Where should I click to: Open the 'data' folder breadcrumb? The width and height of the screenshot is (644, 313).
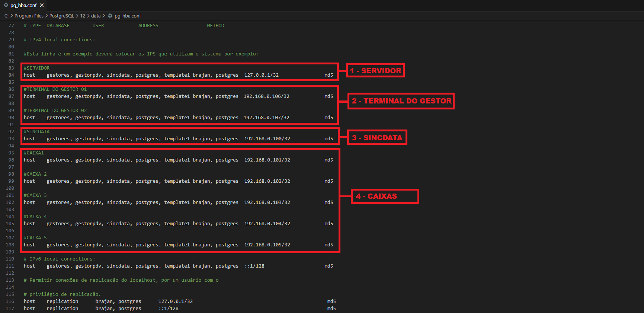[x=96, y=16]
